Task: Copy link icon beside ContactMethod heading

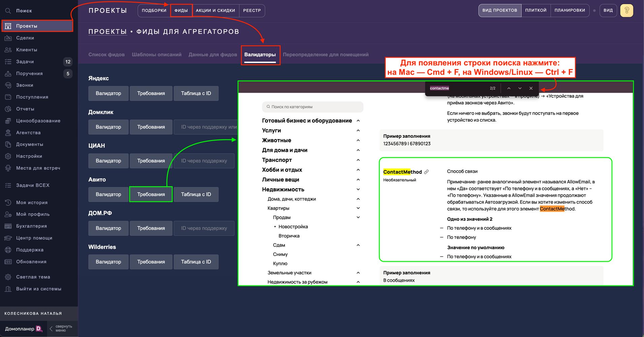Action: tap(426, 172)
